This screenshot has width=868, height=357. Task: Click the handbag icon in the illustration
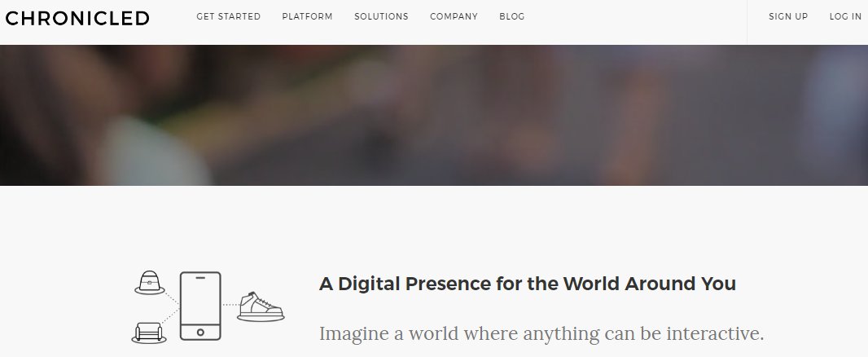pyautogui.click(x=150, y=282)
